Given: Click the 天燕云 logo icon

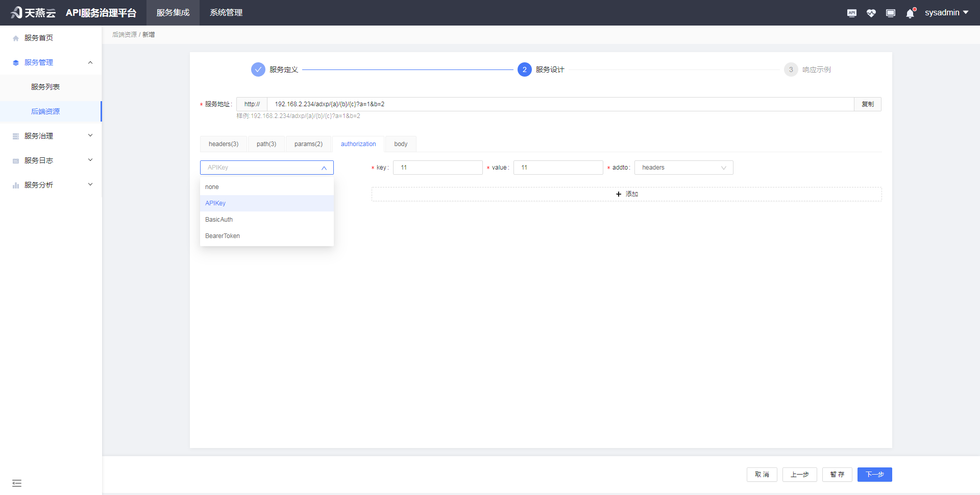Looking at the screenshot, I should pyautogui.click(x=16, y=12).
